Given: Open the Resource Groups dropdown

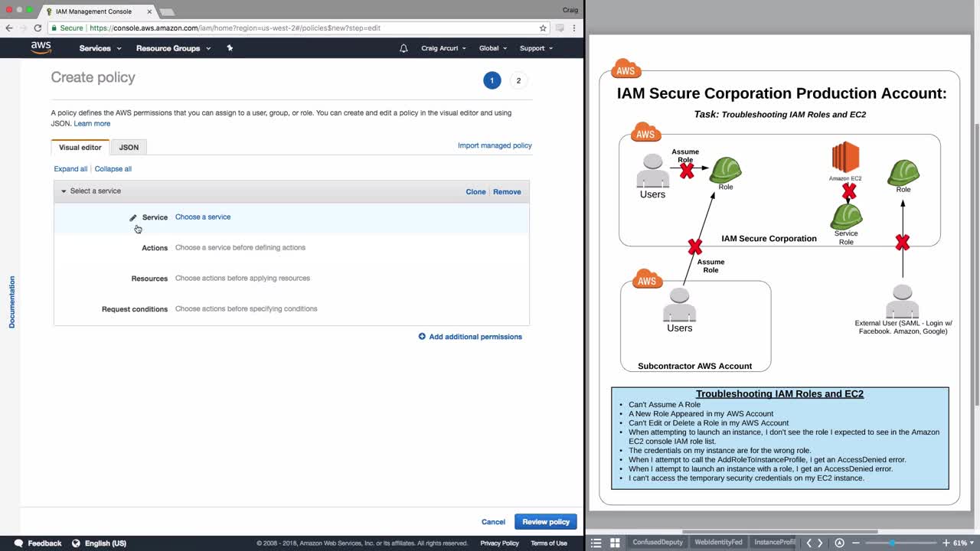Looking at the screenshot, I should tap(174, 48).
